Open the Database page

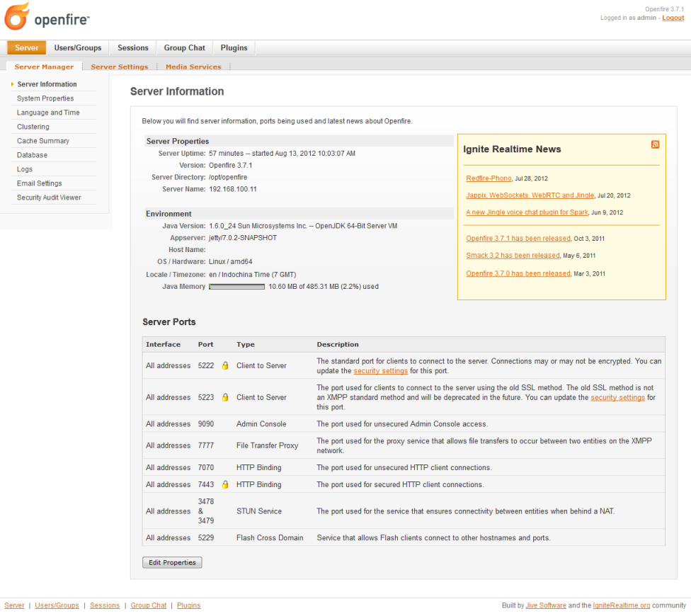[x=32, y=154]
